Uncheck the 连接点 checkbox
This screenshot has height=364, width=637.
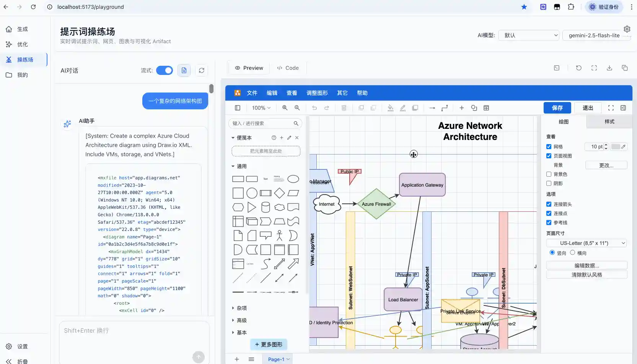click(x=549, y=213)
